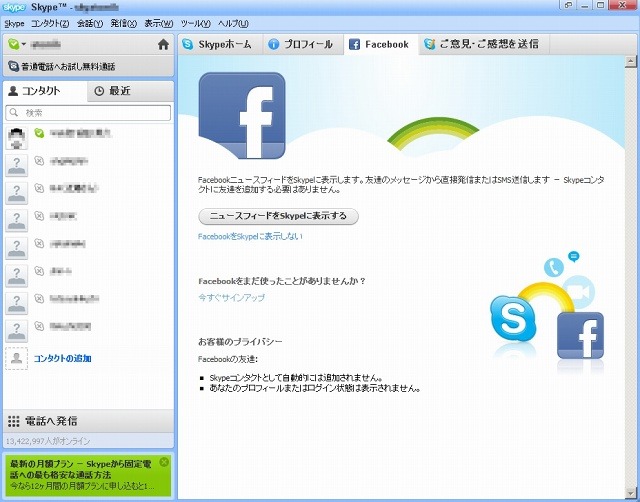640x502 pixels.
Task: Click the add-contact placeholder avatar icon
Action: (16, 358)
